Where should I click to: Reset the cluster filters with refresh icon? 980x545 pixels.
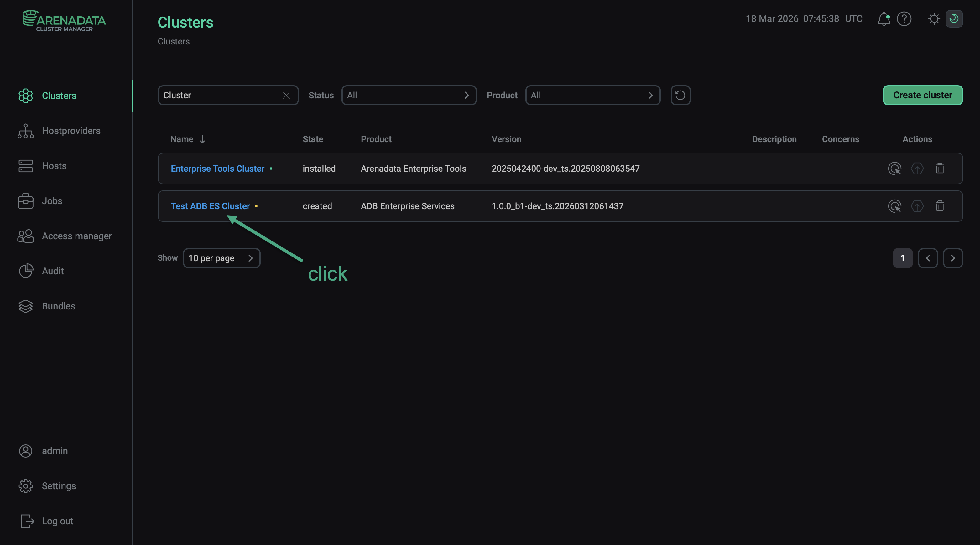680,95
